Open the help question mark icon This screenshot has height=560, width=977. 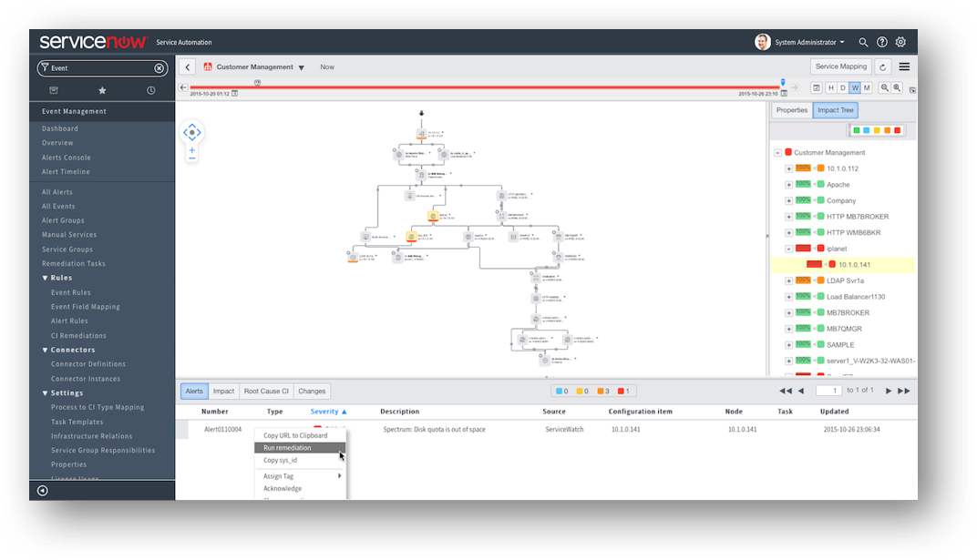pos(881,42)
